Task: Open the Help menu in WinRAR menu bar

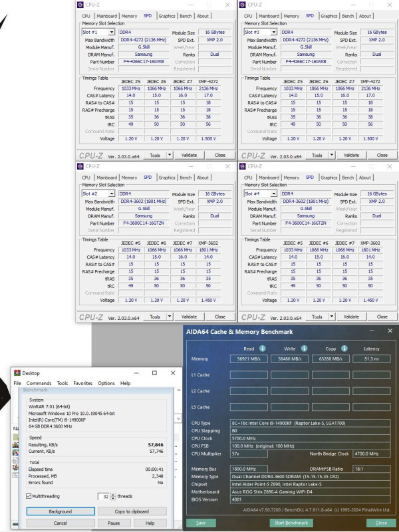Action: (126, 383)
